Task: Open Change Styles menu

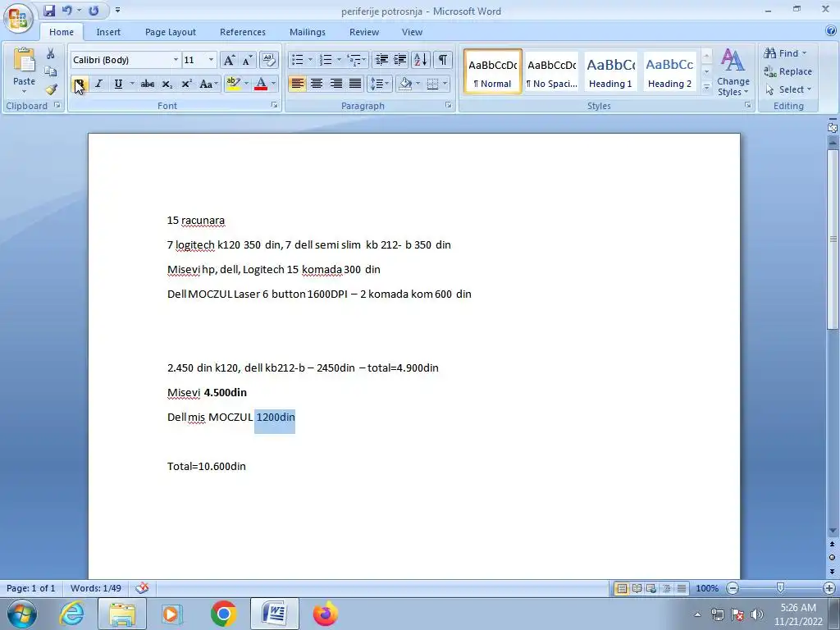Action: pyautogui.click(x=733, y=72)
